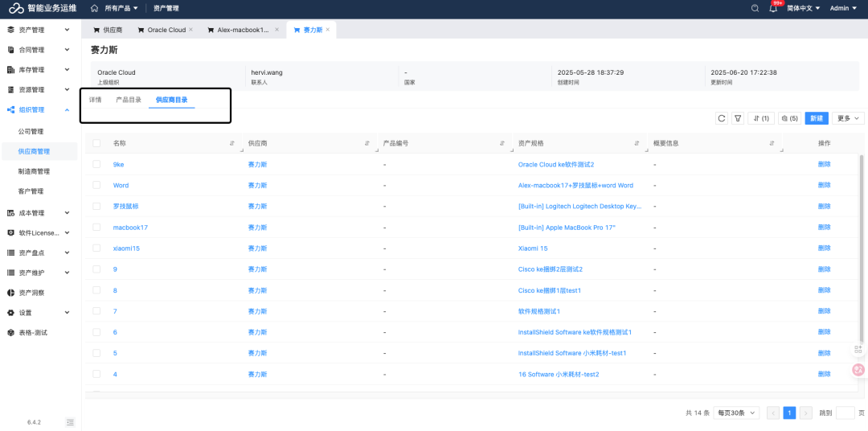Click the sort (1) toolbar button
The image size is (868, 431).
(760, 118)
